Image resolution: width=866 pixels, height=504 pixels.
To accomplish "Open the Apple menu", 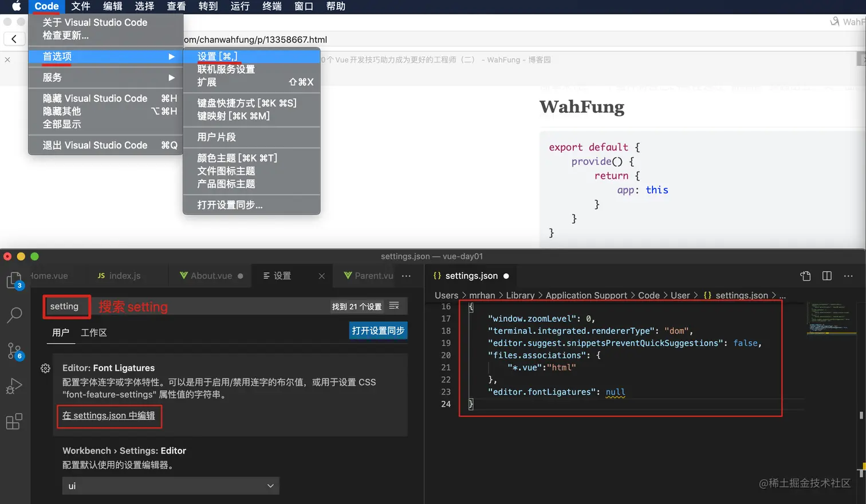I will 16,6.
